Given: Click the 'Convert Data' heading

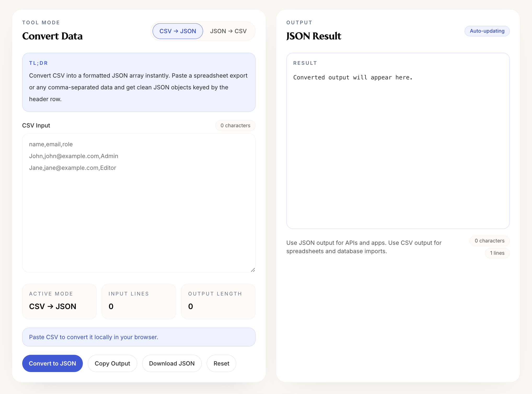Looking at the screenshot, I should pos(52,36).
